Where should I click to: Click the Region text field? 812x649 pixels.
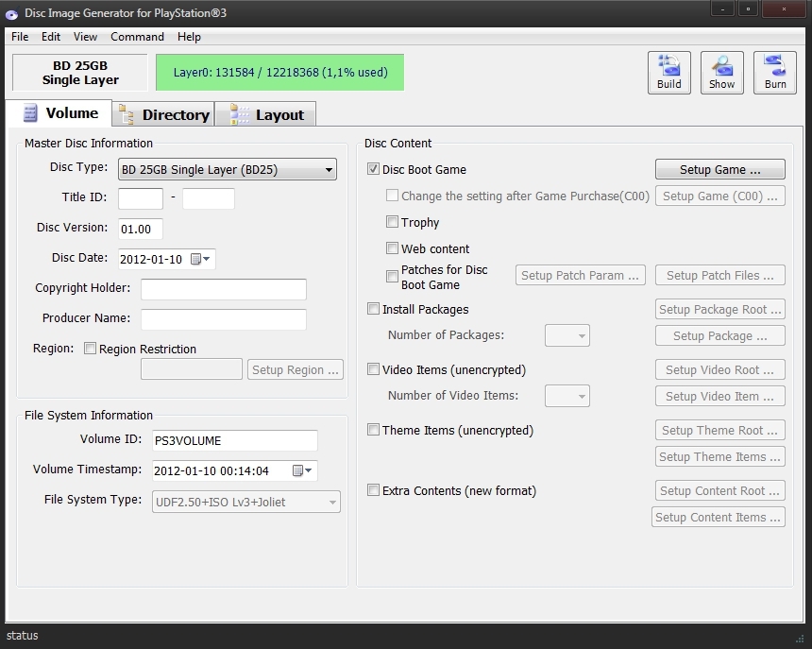point(192,369)
